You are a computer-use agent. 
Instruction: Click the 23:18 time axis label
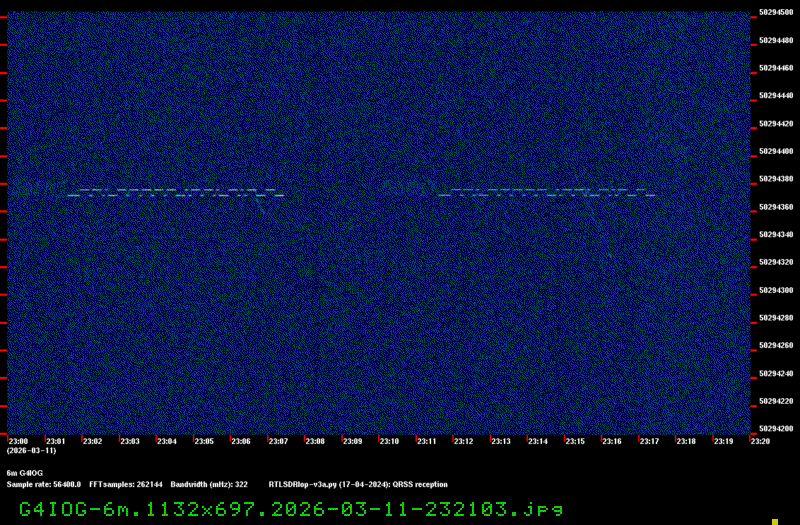686,441
